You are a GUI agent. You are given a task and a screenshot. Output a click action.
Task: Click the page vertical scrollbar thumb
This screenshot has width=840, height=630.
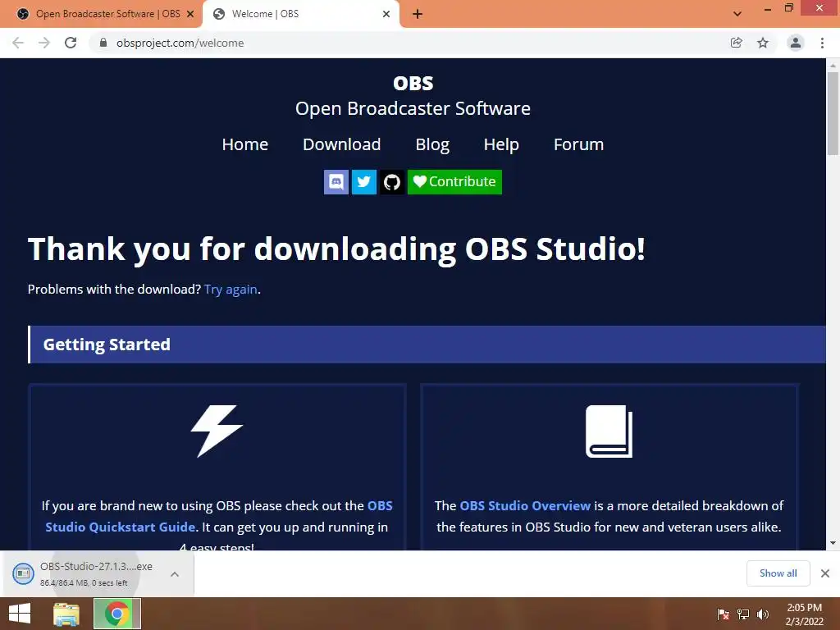pyautogui.click(x=833, y=112)
